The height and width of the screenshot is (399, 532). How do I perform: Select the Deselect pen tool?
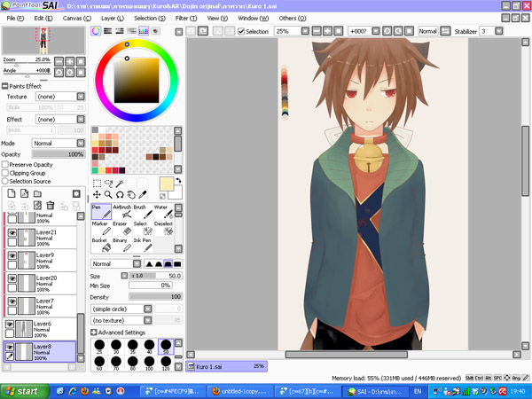coord(163,229)
